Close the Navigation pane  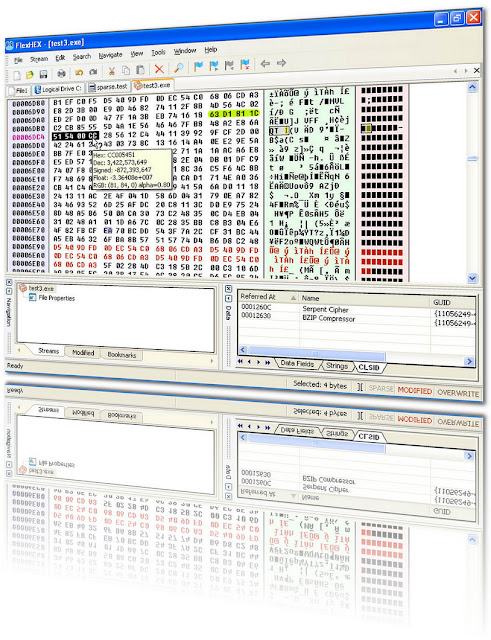[9, 282]
